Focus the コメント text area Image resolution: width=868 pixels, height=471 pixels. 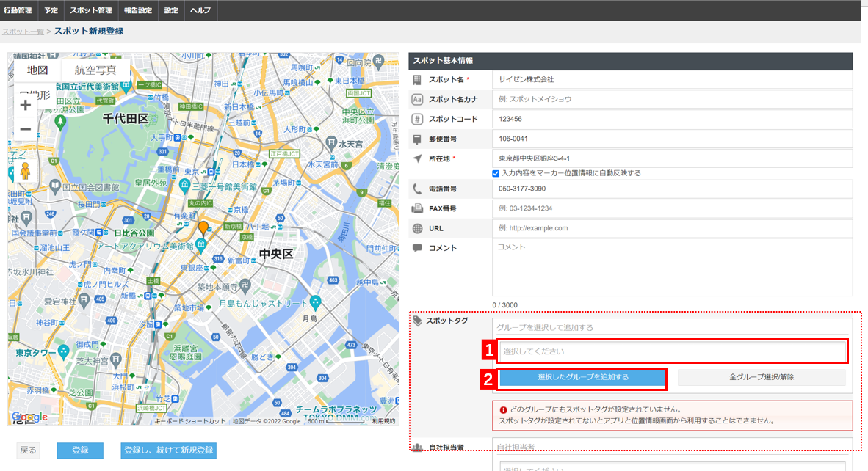(672, 268)
